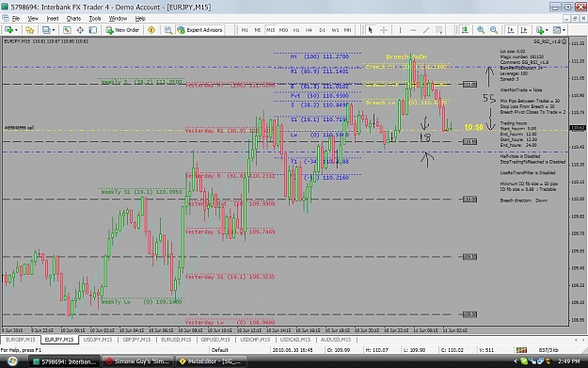Open the Help menu
This screenshot has height=368, width=588.
(x=140, y=19)
